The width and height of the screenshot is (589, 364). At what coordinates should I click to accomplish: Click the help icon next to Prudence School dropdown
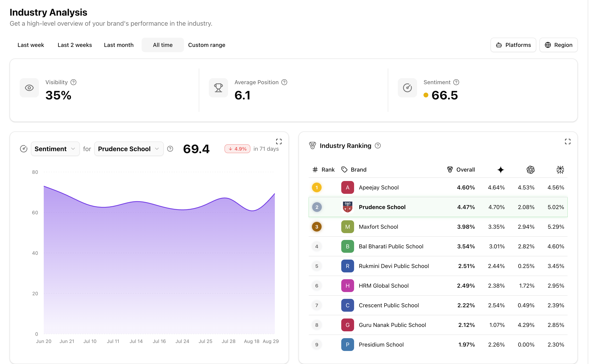coord(170,149)
